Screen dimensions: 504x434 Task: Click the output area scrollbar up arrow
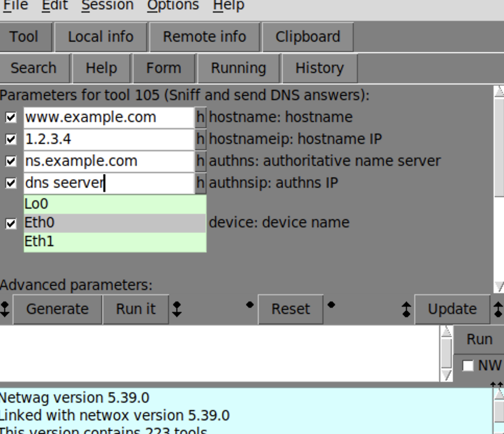[x=499, y=394]
